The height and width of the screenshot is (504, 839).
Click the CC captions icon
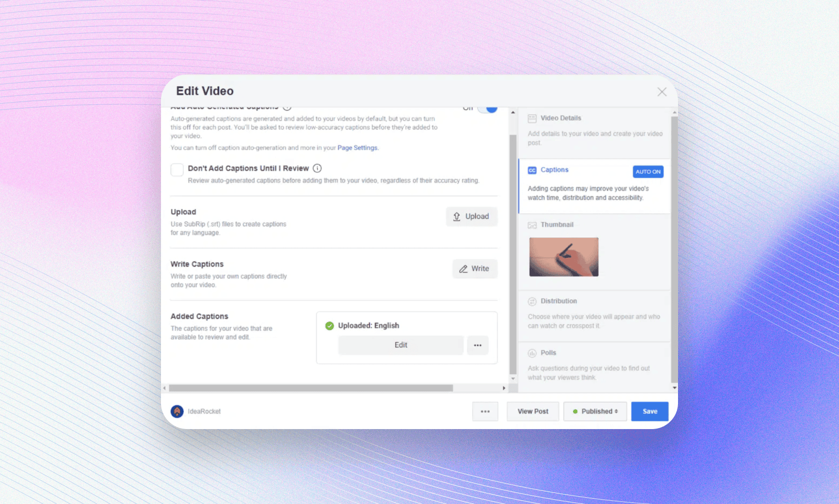coord(532,170)
